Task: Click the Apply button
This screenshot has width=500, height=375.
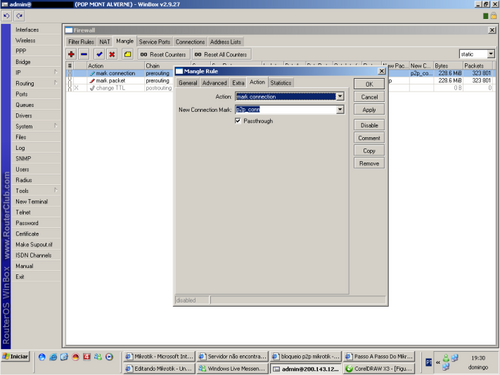Action: pyautogui.click(x=369, y=110)
